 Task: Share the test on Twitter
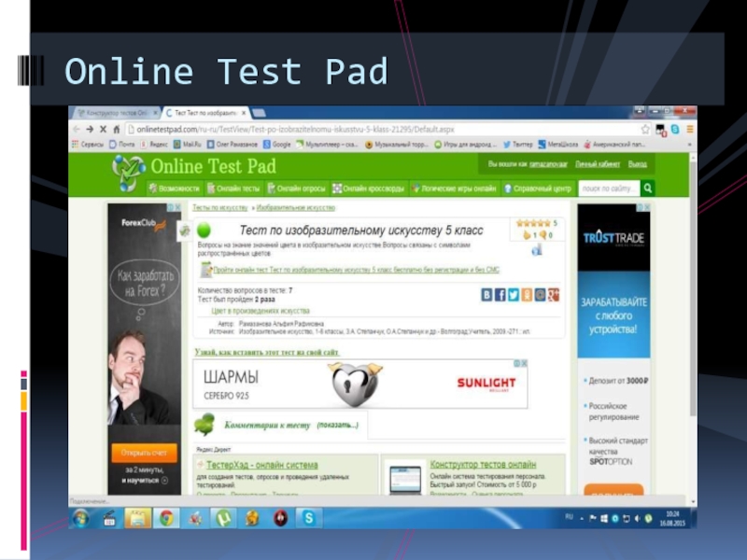[514, 295]
